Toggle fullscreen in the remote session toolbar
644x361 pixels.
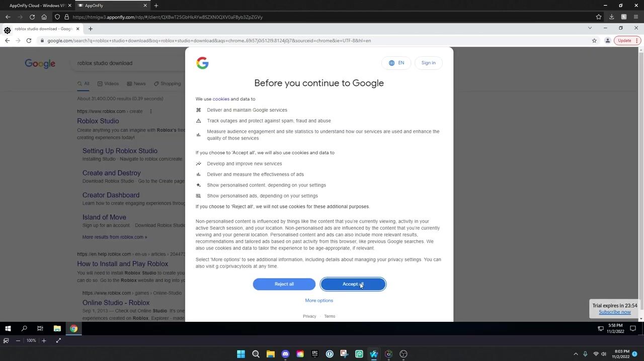[58, 341]
